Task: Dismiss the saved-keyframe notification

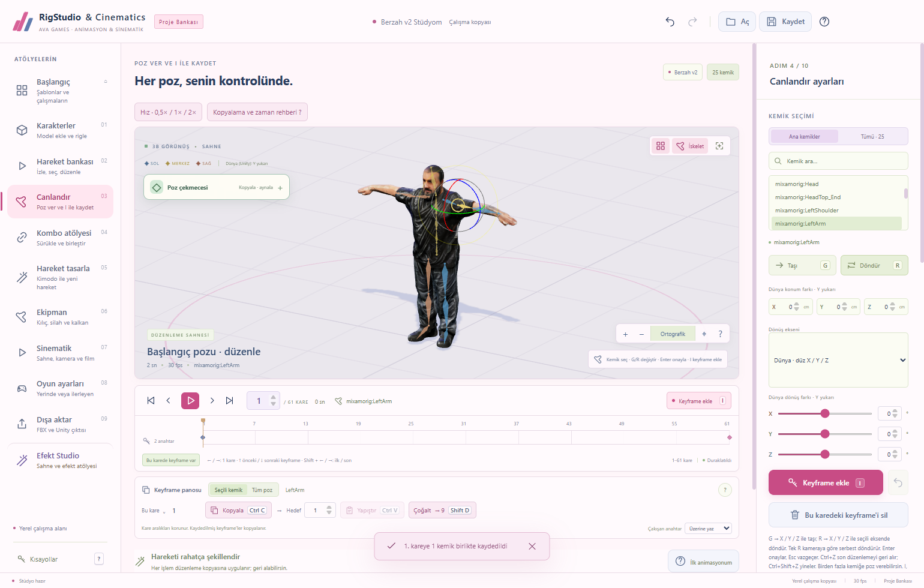Action: (532, 546)
